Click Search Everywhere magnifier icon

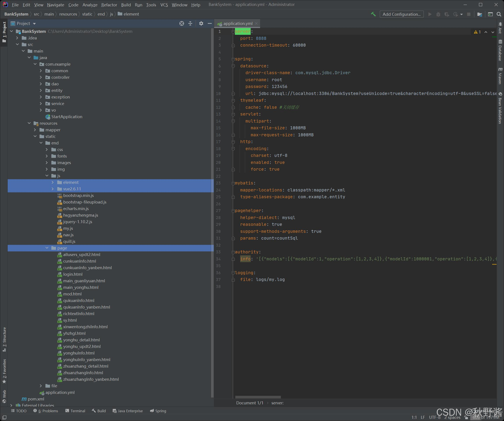(x=499, y=14)
